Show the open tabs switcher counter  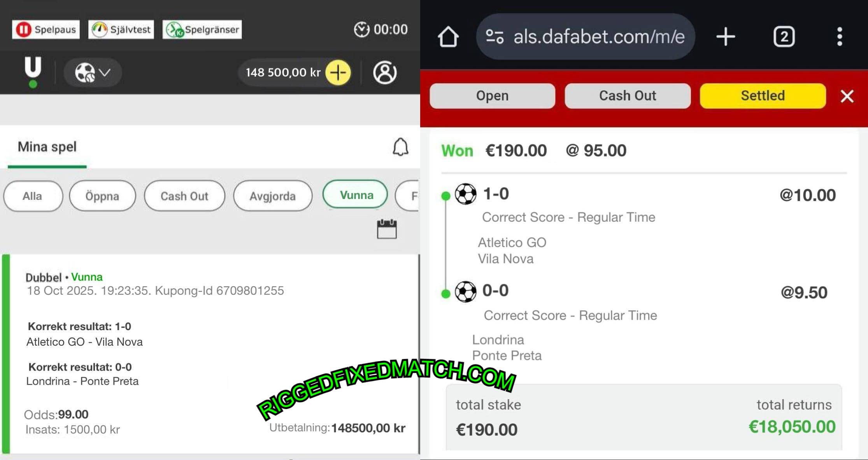click(x=784, y=37)
